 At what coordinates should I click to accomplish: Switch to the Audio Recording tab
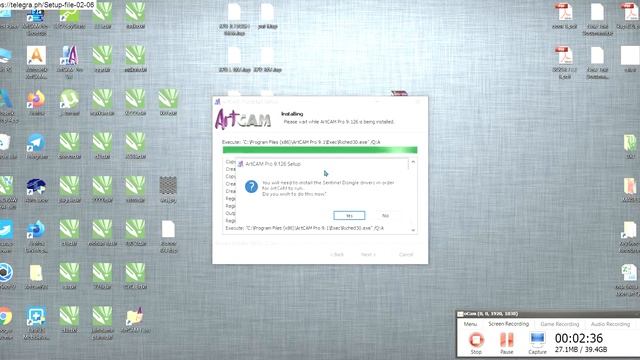coord(610,324)
